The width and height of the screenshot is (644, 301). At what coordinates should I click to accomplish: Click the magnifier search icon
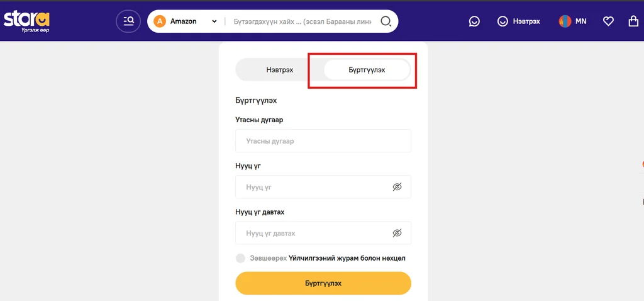tap(386, 21)
